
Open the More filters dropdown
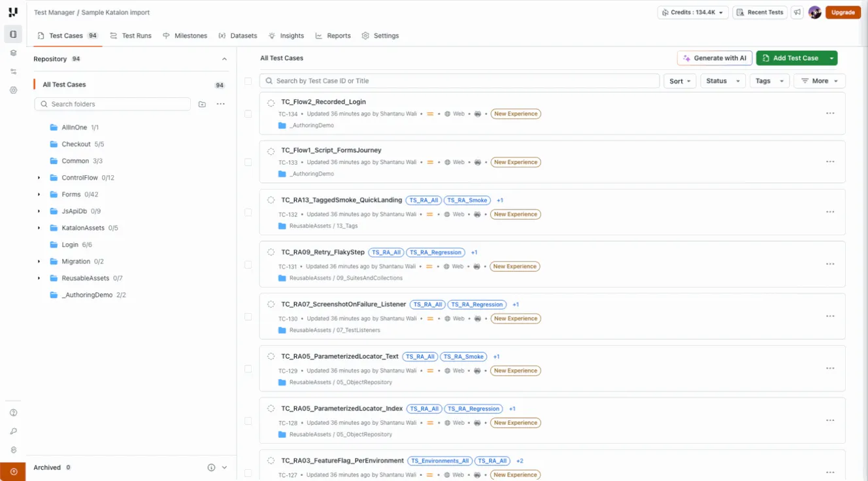click(820, 81)
